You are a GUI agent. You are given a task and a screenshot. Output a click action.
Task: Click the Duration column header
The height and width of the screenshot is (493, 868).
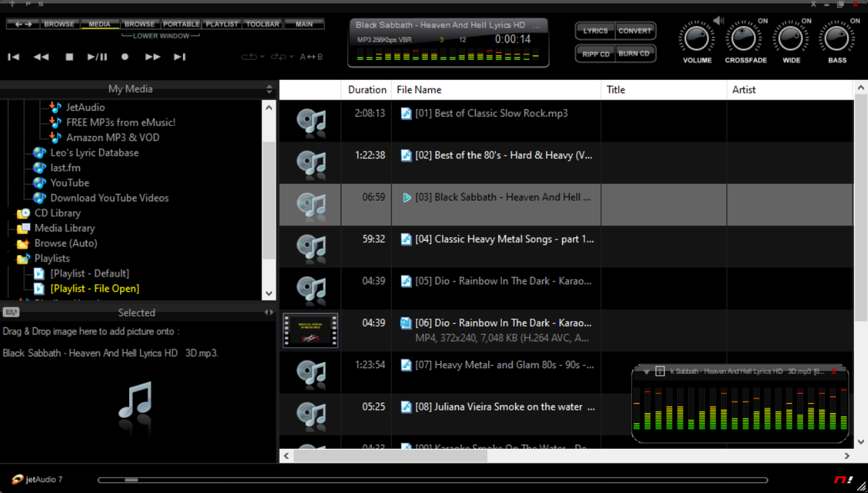[367, 90]
